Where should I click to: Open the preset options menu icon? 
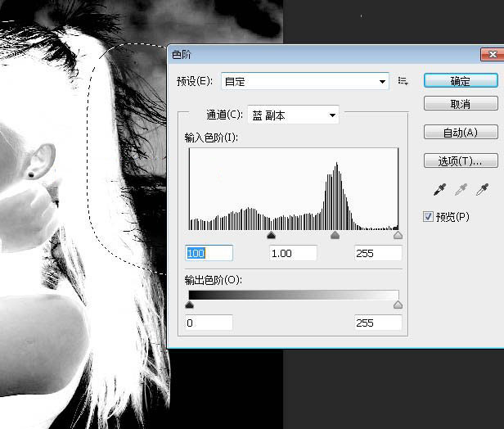click(403, 81)
